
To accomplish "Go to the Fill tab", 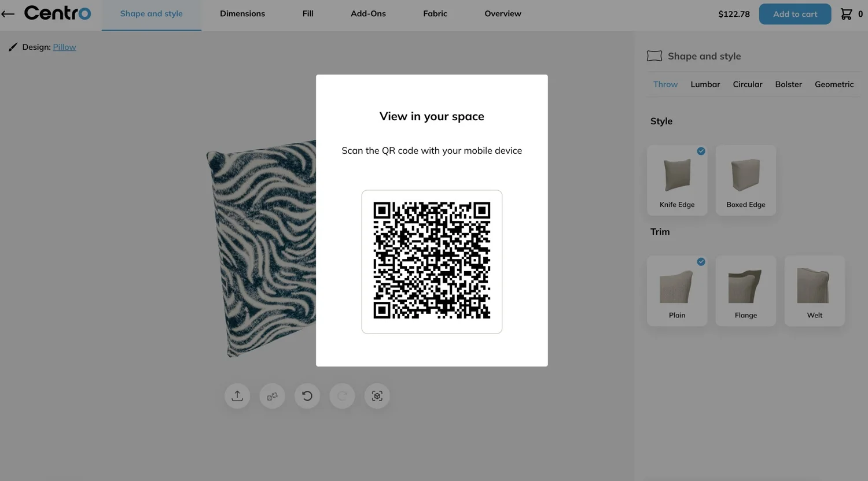I will (308, 14).
